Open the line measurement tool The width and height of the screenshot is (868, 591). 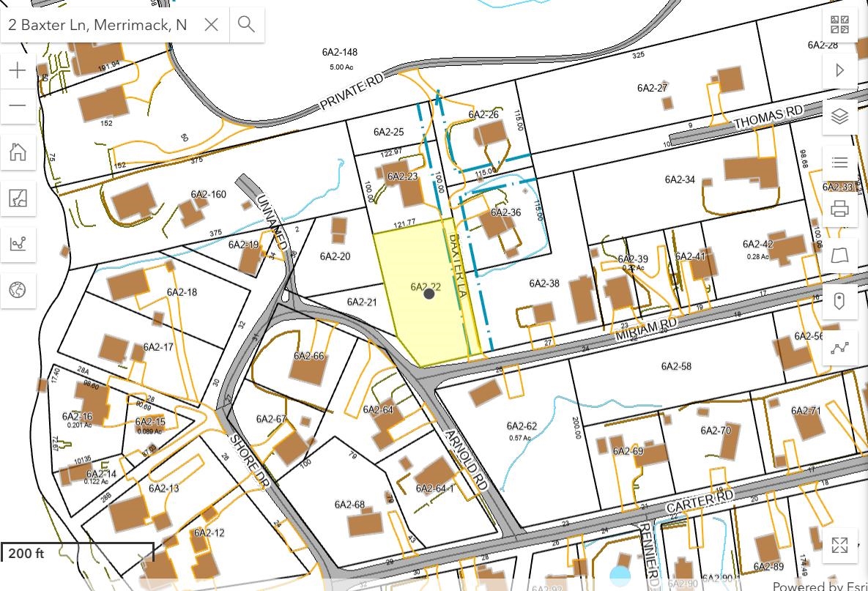coord(839,349)
